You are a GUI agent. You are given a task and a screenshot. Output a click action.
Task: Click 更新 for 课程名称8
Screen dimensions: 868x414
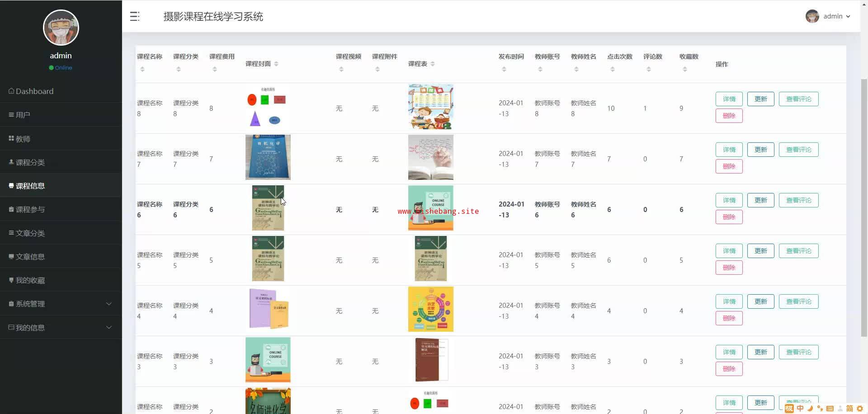(x=760, y=99)
